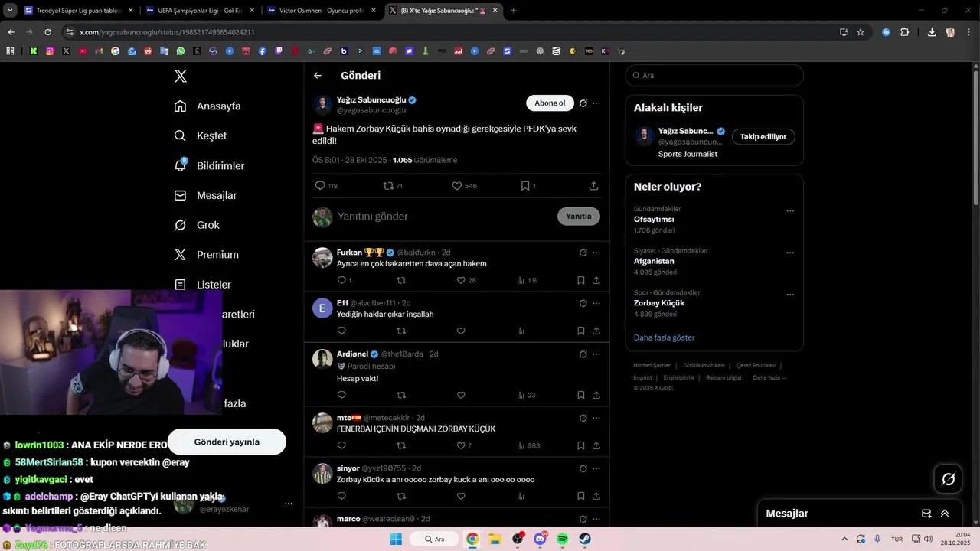Click Takip ediliyor button

(763, 137)
